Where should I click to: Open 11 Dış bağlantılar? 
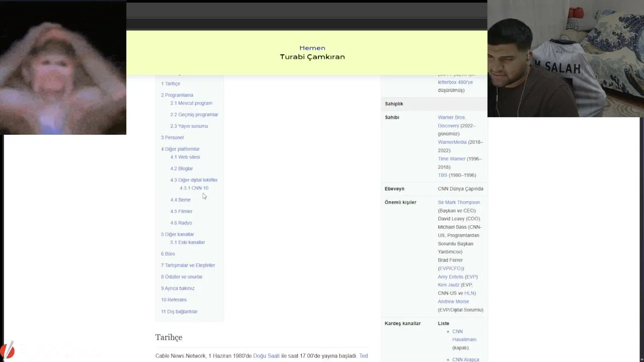179,312
